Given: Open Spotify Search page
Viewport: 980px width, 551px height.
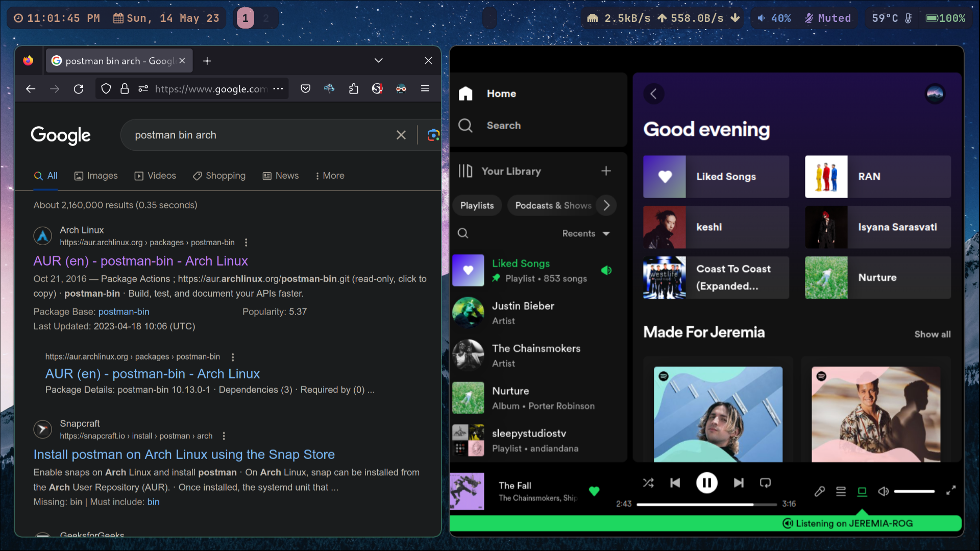Looking at the screenshot, I should click(489, 126).
